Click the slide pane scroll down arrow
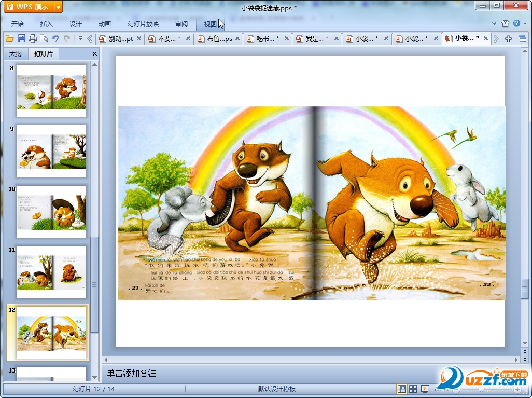Viewport: 532px width, 398px height. (x=95, y=377)
